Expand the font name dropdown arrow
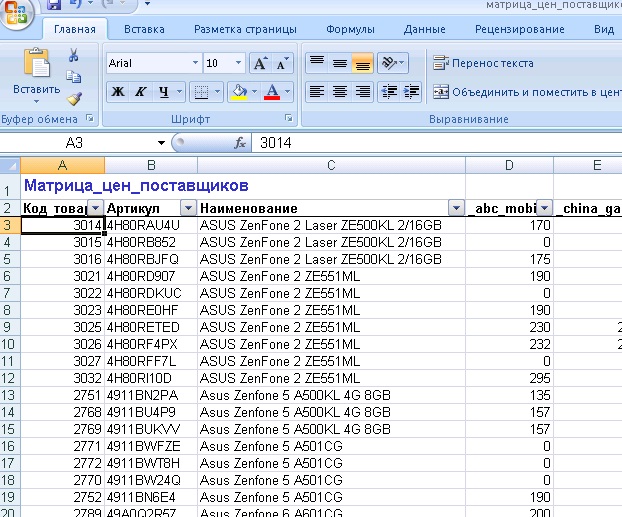Image resolution: width=622 pixels, height=517 pixels. point(195,63)
